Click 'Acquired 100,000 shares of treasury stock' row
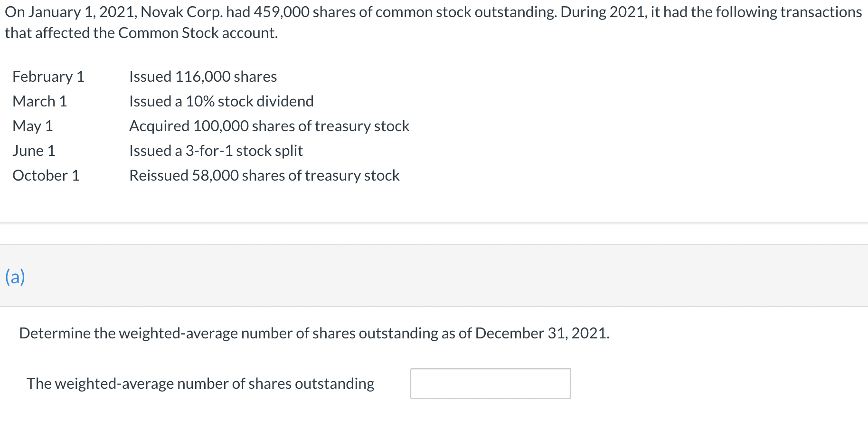 click(x=269, y=126)
